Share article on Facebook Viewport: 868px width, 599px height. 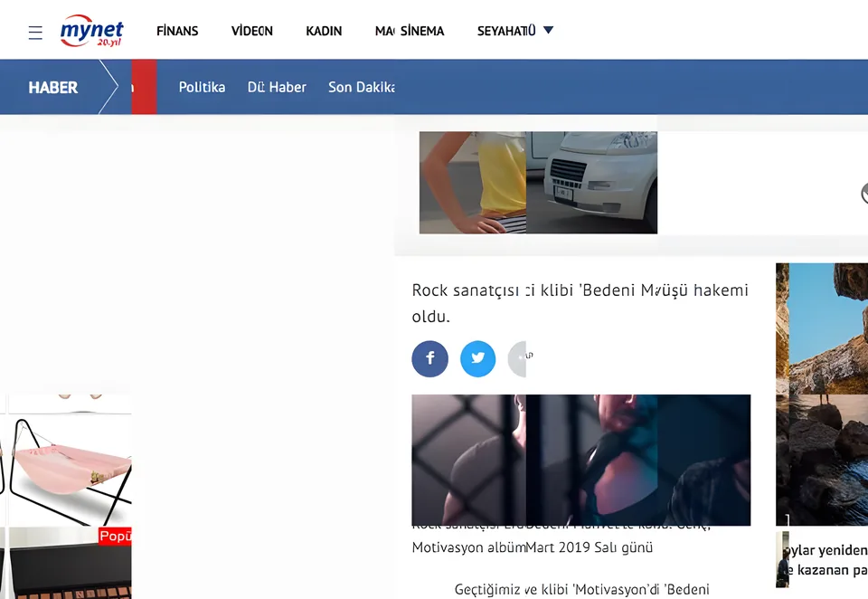429,358
